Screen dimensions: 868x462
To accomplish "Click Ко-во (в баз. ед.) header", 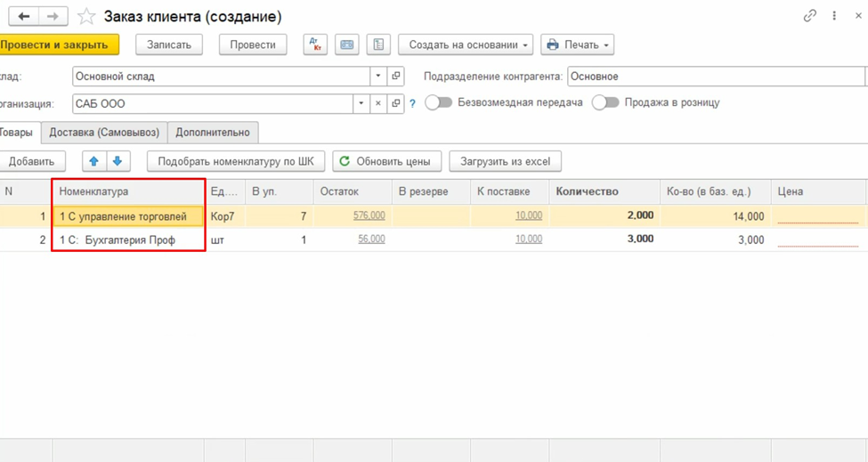I will (715, 191).
